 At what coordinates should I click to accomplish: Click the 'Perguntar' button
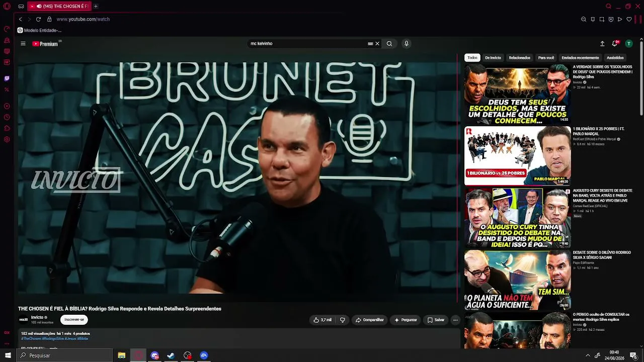click(406, 320)
